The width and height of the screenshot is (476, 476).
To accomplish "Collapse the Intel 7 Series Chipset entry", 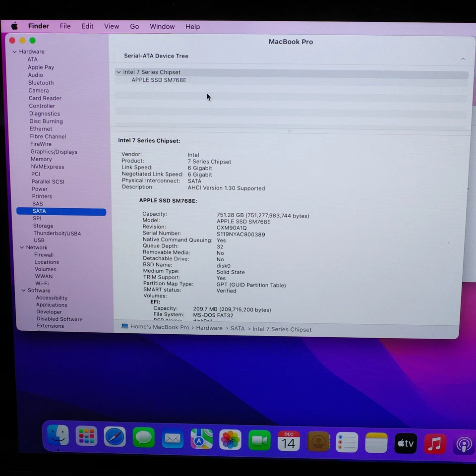I will [x=119, y=72].
